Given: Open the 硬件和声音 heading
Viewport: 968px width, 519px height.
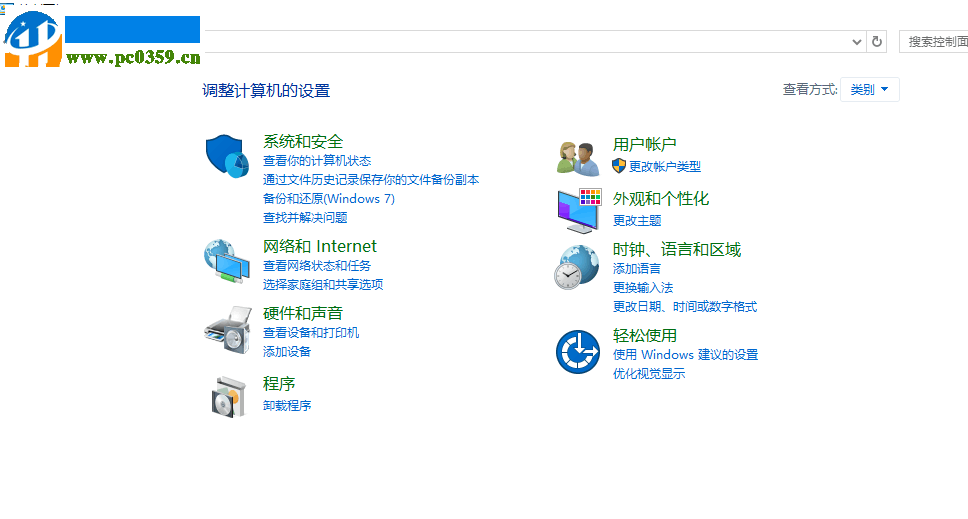Looking at the screenshot, I should (302, 313).
